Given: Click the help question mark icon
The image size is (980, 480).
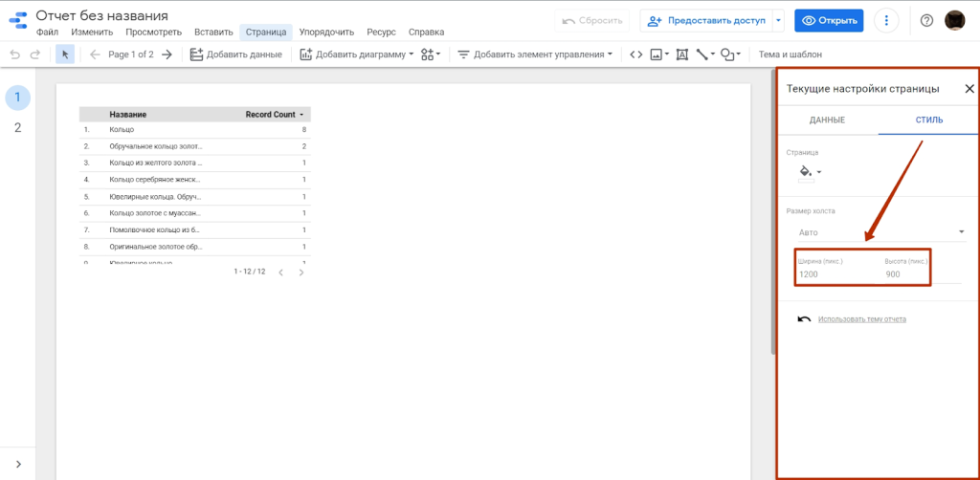Looking at the screenshot, I should click(926, 20).
